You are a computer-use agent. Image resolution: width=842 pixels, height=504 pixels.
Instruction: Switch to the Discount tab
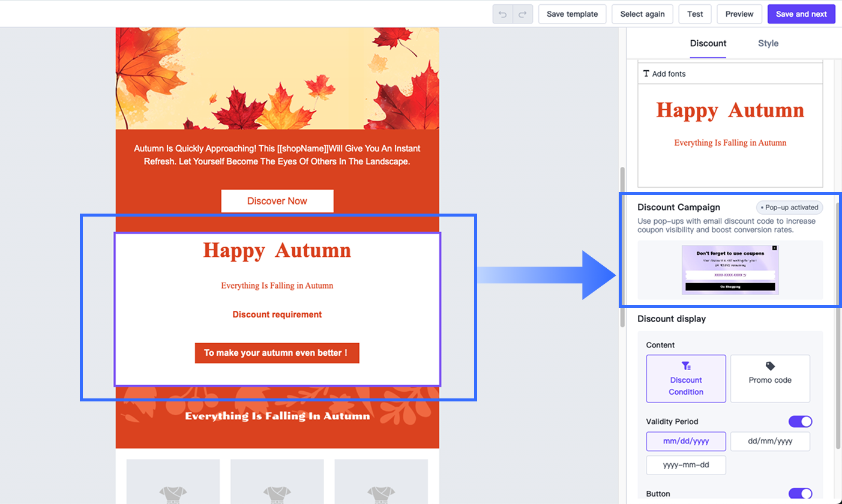708,43
